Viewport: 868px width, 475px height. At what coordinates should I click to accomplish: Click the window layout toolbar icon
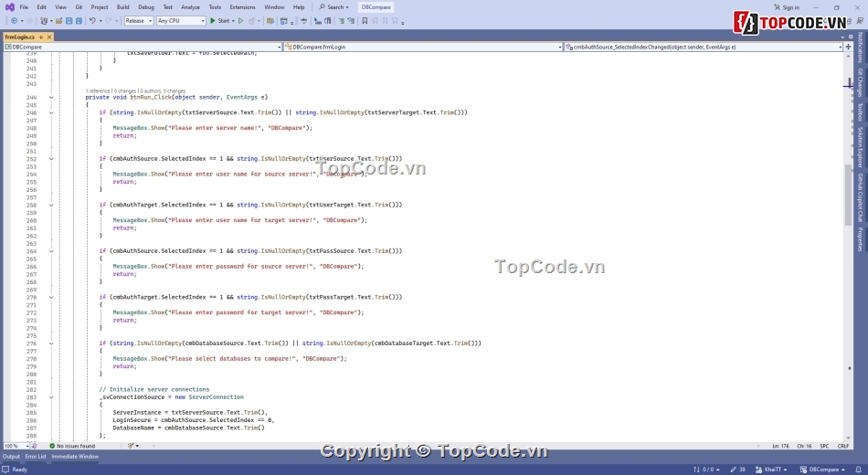click(284, 20)
